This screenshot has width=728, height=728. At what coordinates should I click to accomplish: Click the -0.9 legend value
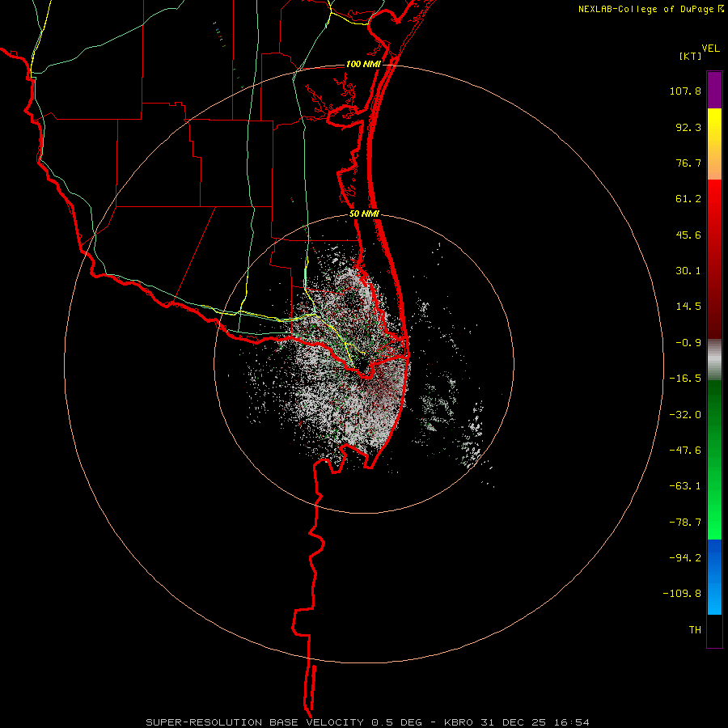688,343
